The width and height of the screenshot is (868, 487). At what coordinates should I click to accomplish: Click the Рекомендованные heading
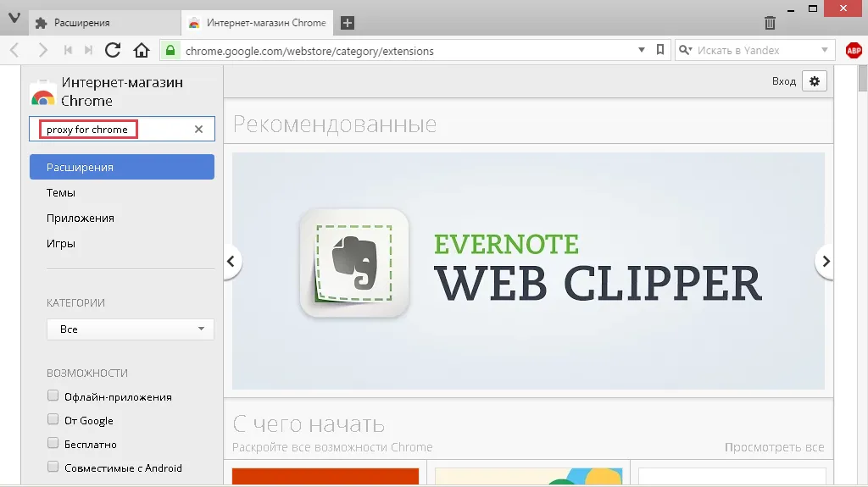pyautogui.click(x=334, y=124)
